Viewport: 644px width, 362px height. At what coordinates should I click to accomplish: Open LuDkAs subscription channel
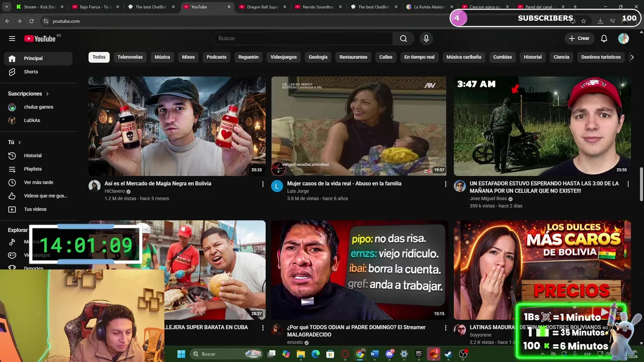pos(38,121)
